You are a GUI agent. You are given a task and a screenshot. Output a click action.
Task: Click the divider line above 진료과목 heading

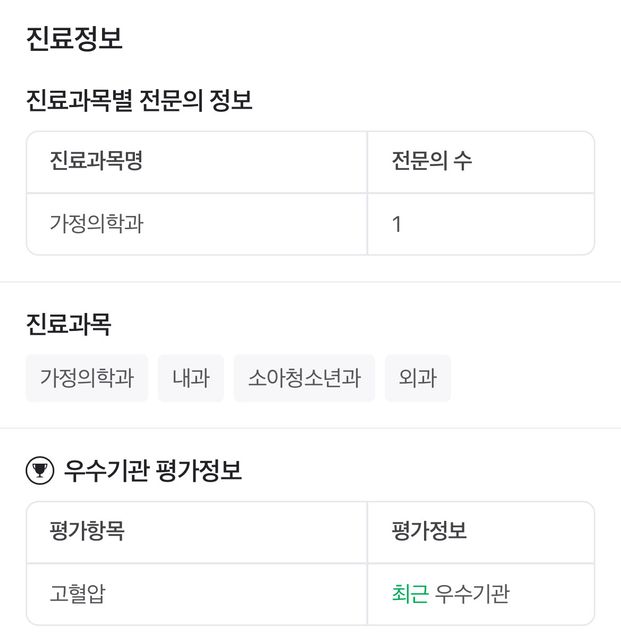tap(310, 282)
